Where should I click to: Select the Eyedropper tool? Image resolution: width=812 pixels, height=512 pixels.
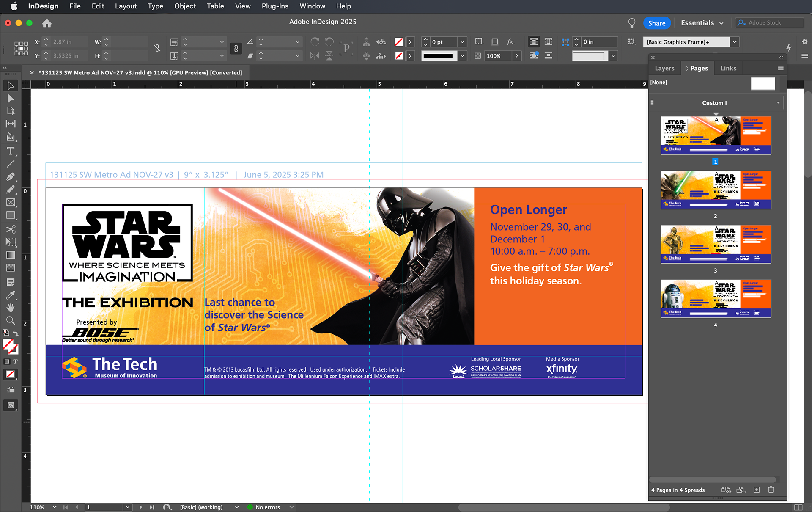tap(11, 295)
